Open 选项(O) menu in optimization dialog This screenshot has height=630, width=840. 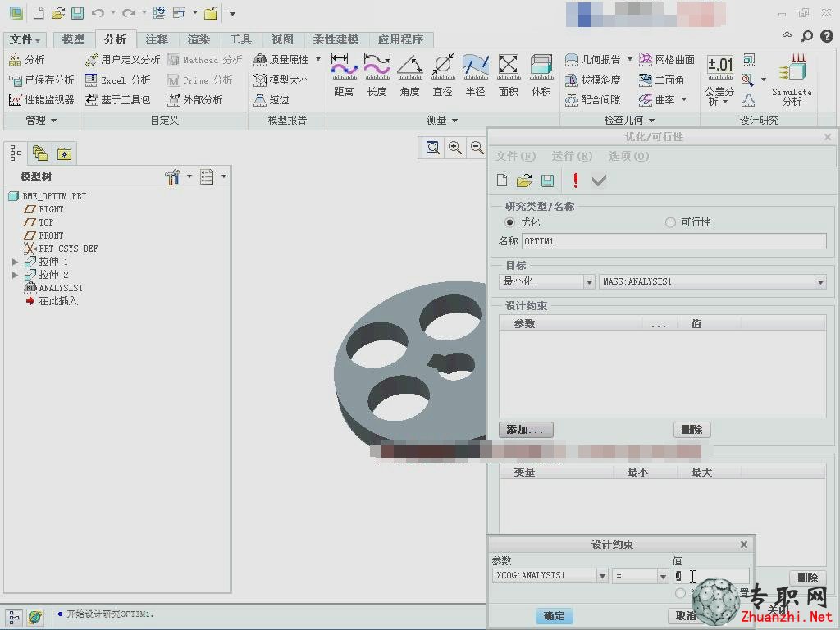coord(629,156)
